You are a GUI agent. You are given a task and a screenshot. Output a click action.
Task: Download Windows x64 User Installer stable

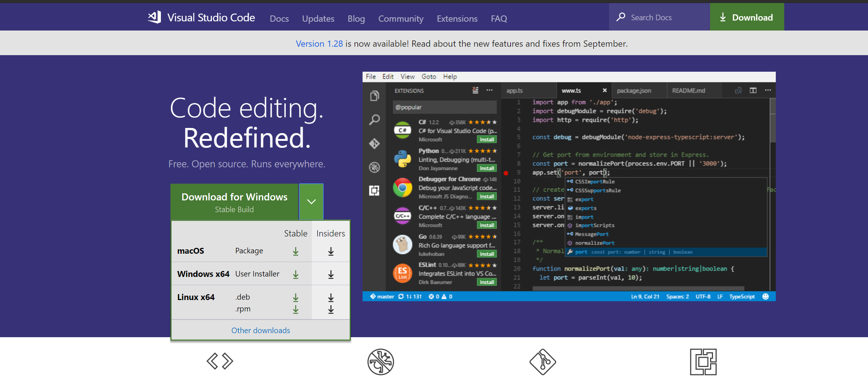296,274
